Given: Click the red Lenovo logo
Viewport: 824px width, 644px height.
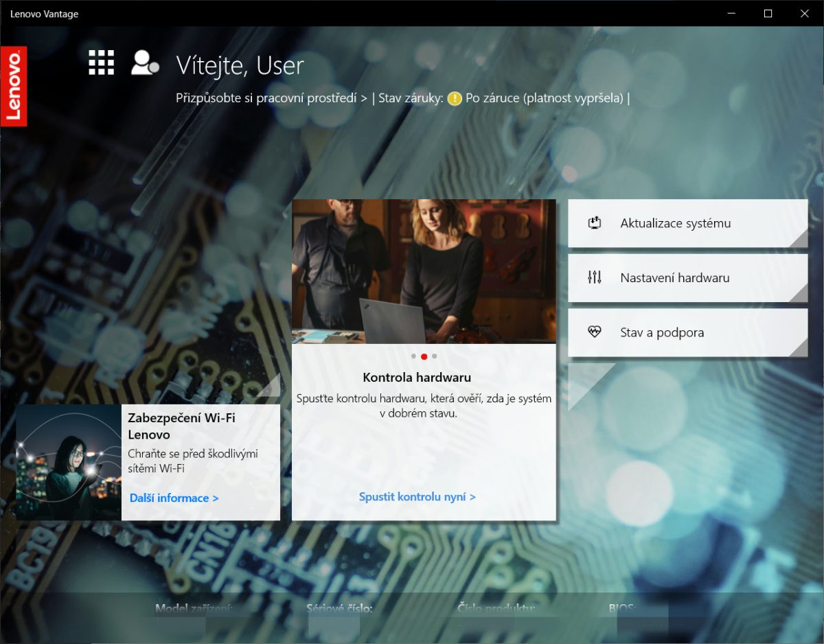Looking at the screenshot, I should click(x=14, y=86).
